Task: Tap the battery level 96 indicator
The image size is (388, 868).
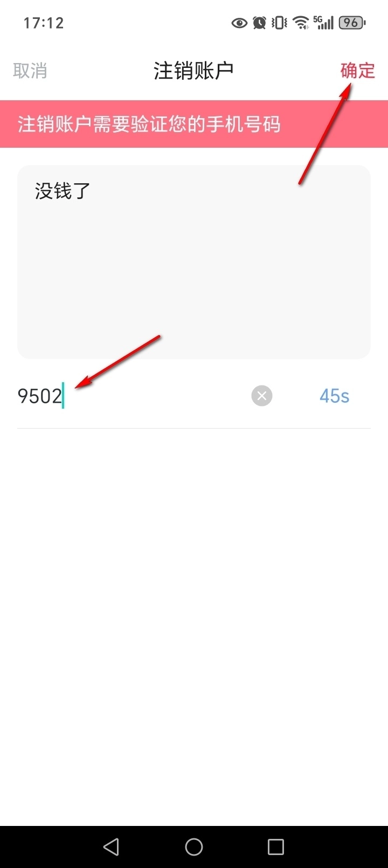Action: pyautogui.click(x=352, y=23)
